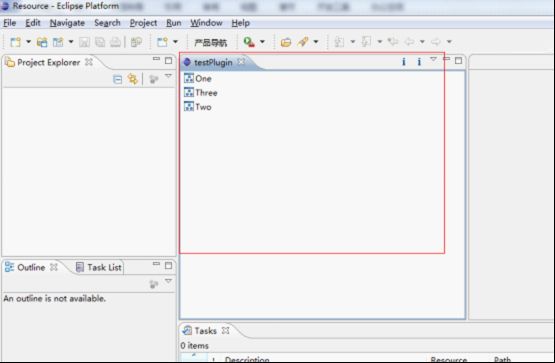Click the 0 items label in Tasks

(x=194, y=346)
